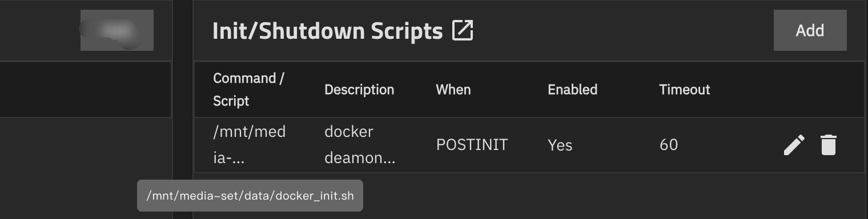Image resolution: width=868 pixels, height=219 pixels.
Task: Select the Description column header
Action: (x=359, y=90)
